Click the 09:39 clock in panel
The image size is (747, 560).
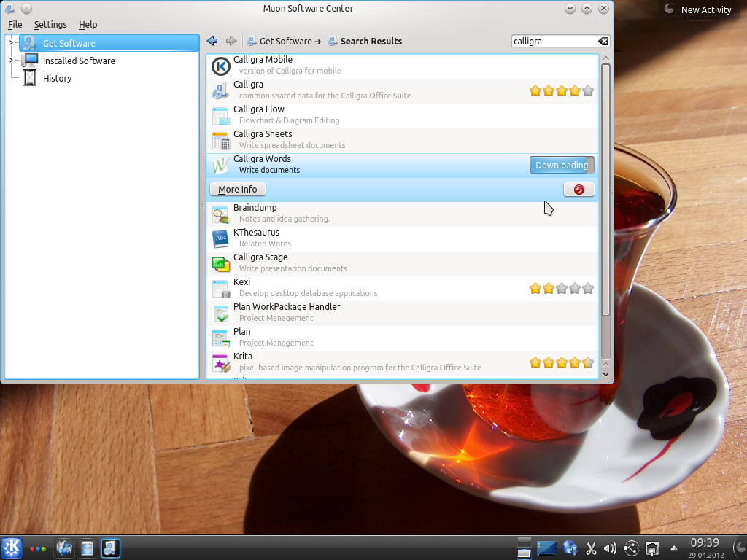[705, 542]
